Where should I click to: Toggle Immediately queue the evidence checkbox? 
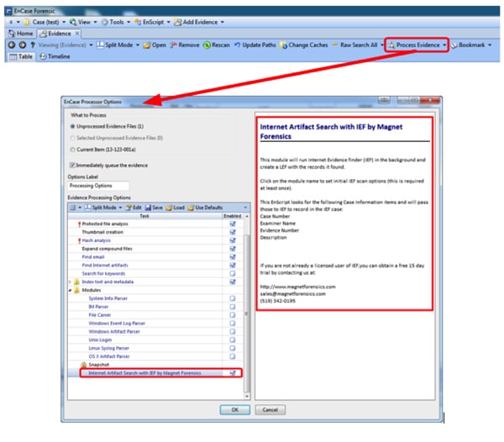pyautogui.click(x=72, y=166)
